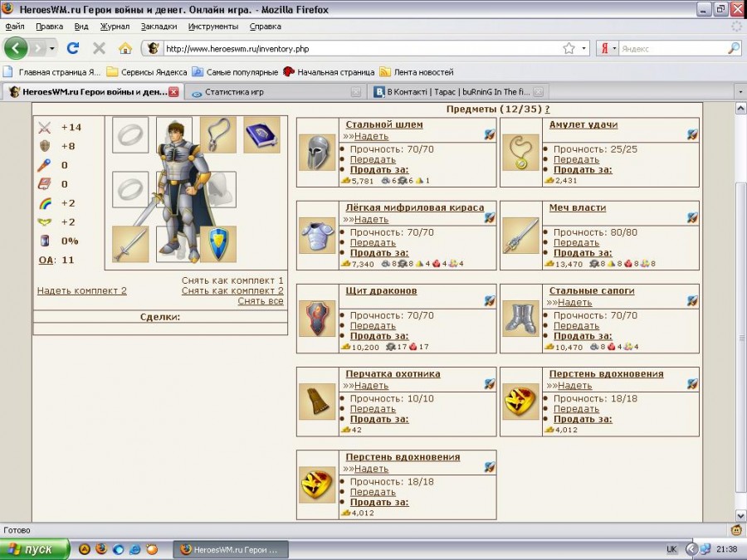747x560 pixels.
Task: Open the Закладки menu
Action: (159, 27)
